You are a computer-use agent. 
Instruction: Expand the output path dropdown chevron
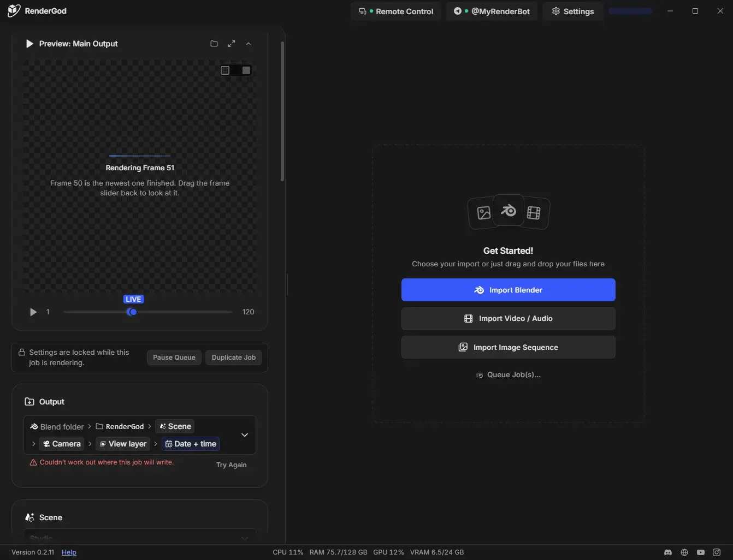coord(245,435)
